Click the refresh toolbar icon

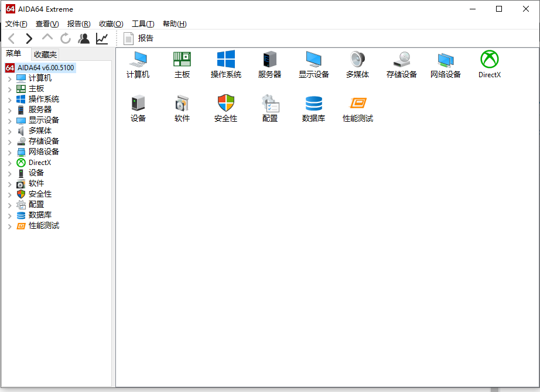(x=66, y=39)
